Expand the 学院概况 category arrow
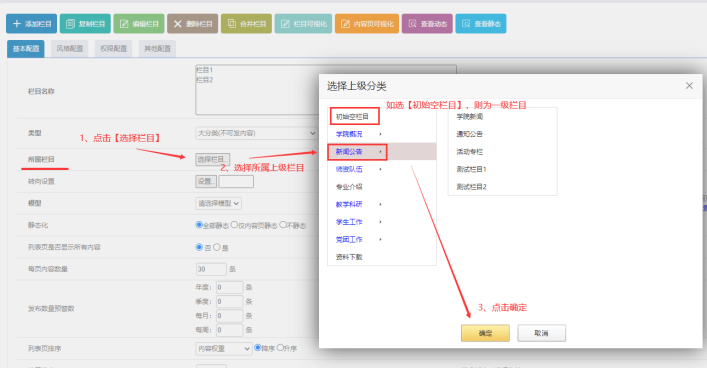 (x=381, y=134)
